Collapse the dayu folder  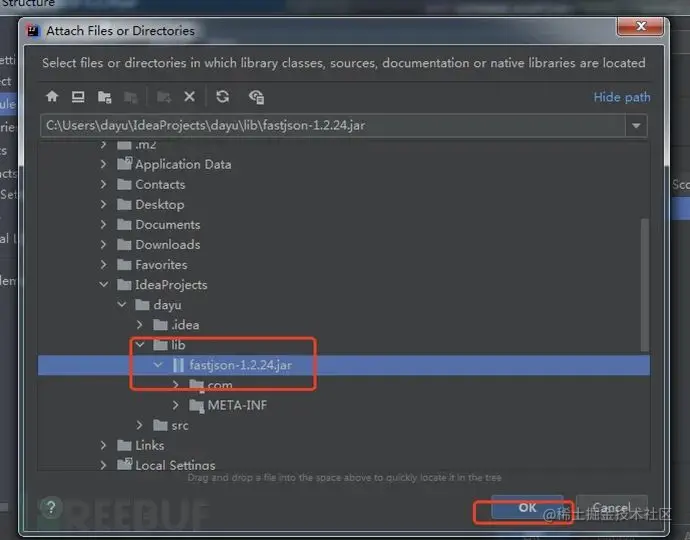coord(122,305)
